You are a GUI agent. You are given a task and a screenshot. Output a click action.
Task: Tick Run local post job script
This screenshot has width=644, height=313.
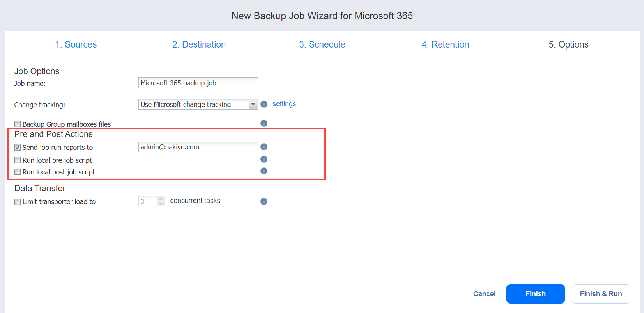18,172
